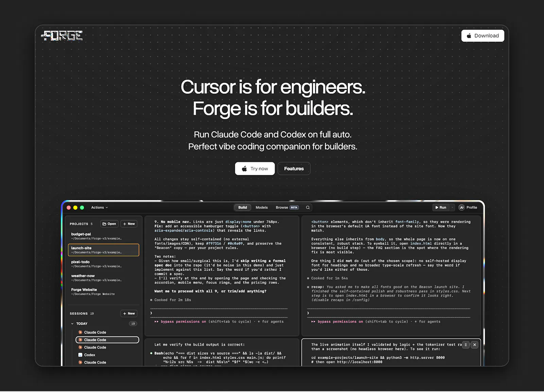Click the Run play button

point(441,208)
